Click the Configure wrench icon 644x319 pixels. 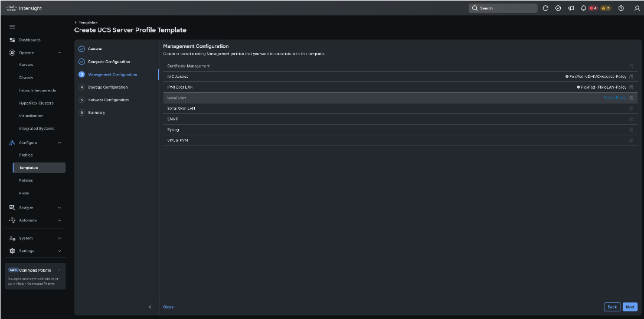pos(12,142)
